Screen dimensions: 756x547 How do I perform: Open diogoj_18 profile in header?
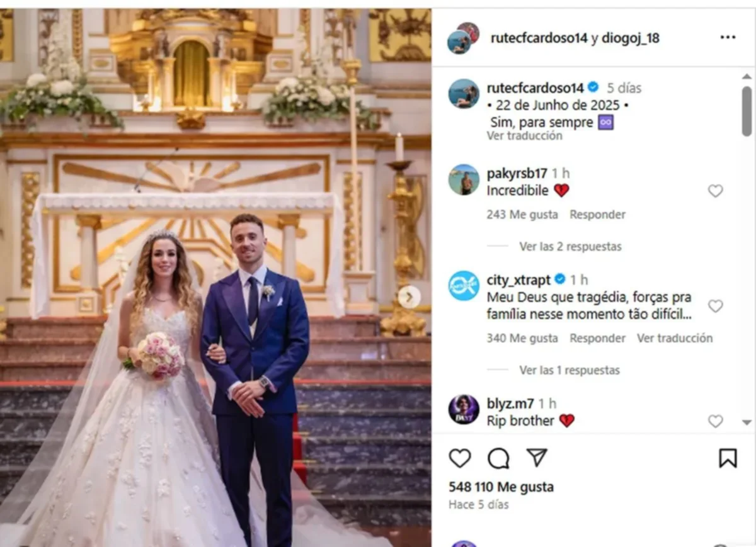(x=631, y=38)
